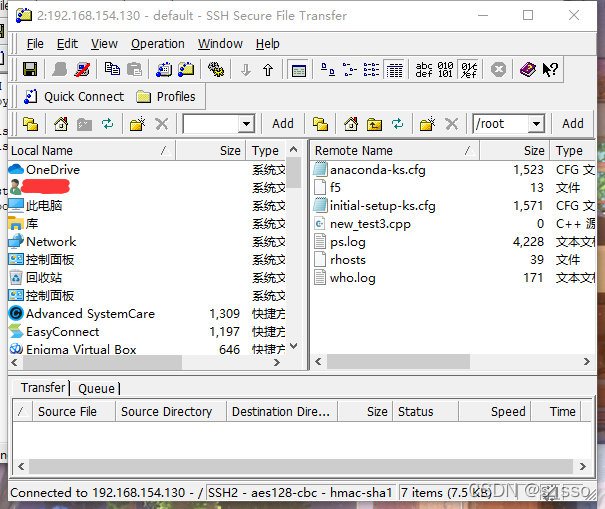
Task: Switch to the Queue tab
Action: pos(96,388)
